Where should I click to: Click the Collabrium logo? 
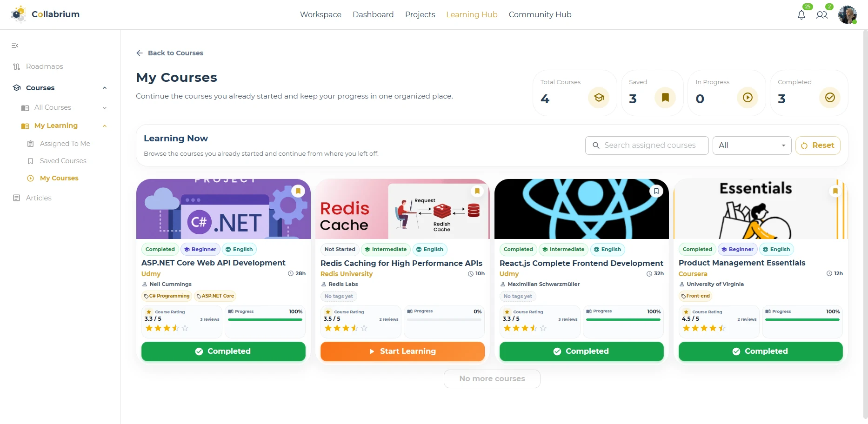45,14
